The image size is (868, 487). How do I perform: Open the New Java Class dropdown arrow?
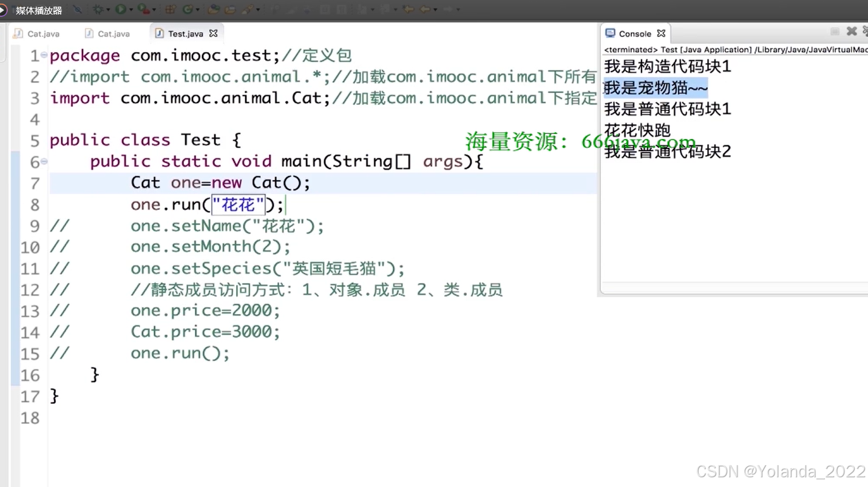click(198, 10)
